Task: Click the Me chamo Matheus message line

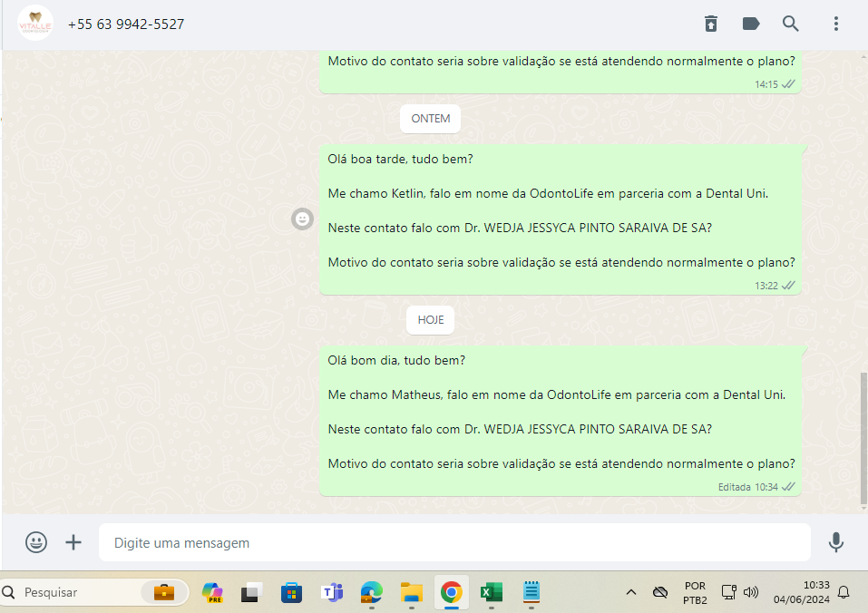Action: point(556,395)
